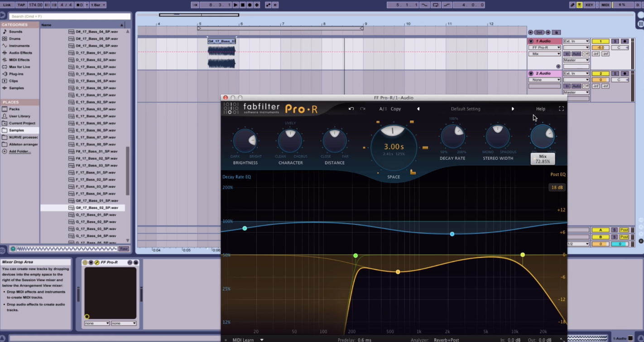The image size is (644, 342).
Task: Solo the 2 Audio track
Action: click(x=615, y=73)
